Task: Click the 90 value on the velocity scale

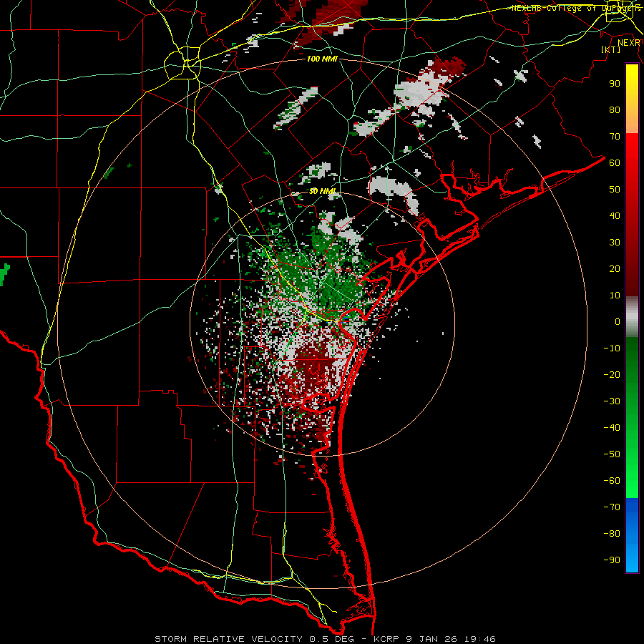Action: [615, 84]
